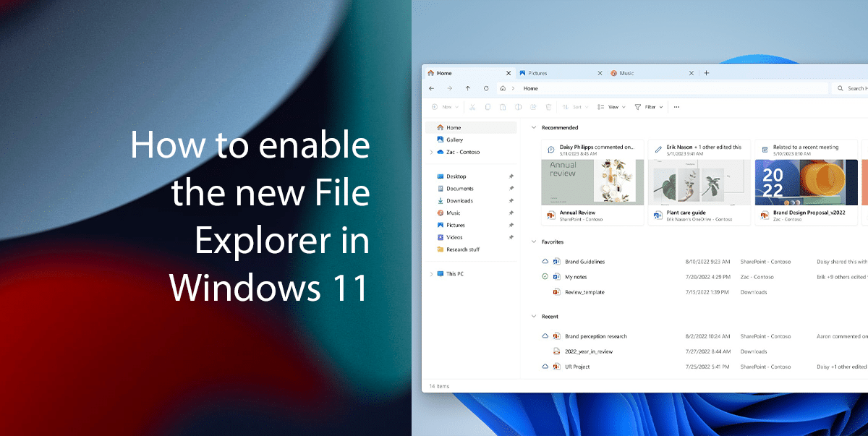Image resolution: width=868 pixels, height=436 pixels.
Task: Unpin Music using its pin icon
Action: click(x=511, y=213)
